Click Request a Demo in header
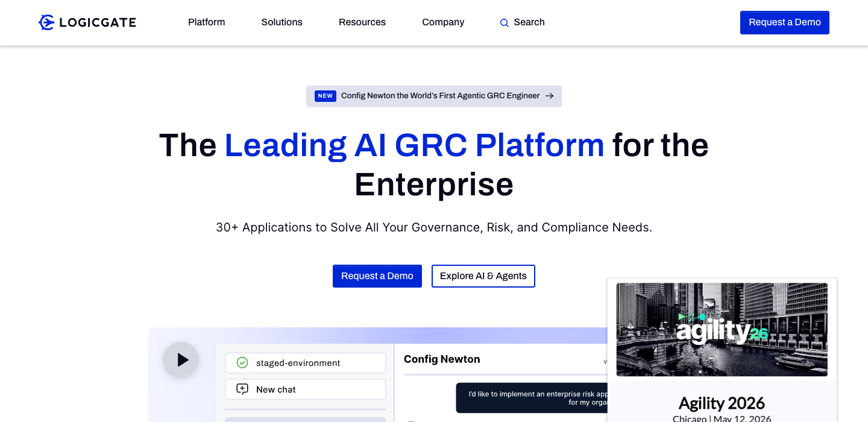The height and width of the screenshot is (422, 868). tap(784, 22)
